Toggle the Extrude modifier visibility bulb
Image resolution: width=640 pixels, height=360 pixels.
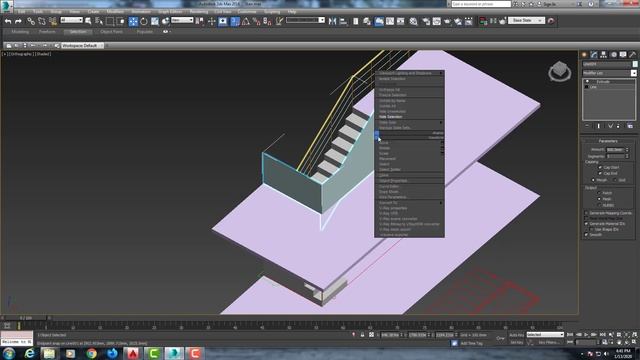tap(587, 82)
